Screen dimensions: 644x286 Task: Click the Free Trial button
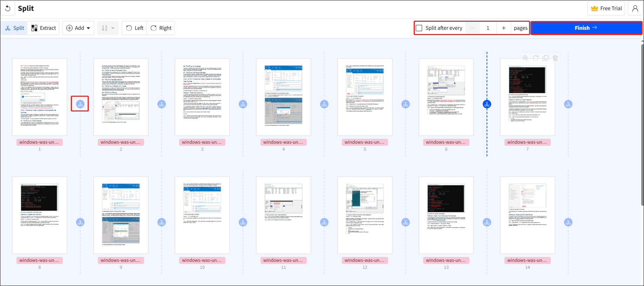606,8
